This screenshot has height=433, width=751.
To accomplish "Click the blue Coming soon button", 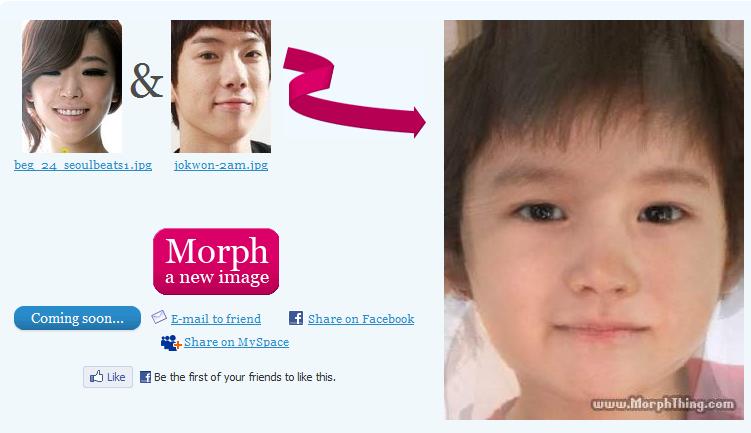I will click(78, 318).
